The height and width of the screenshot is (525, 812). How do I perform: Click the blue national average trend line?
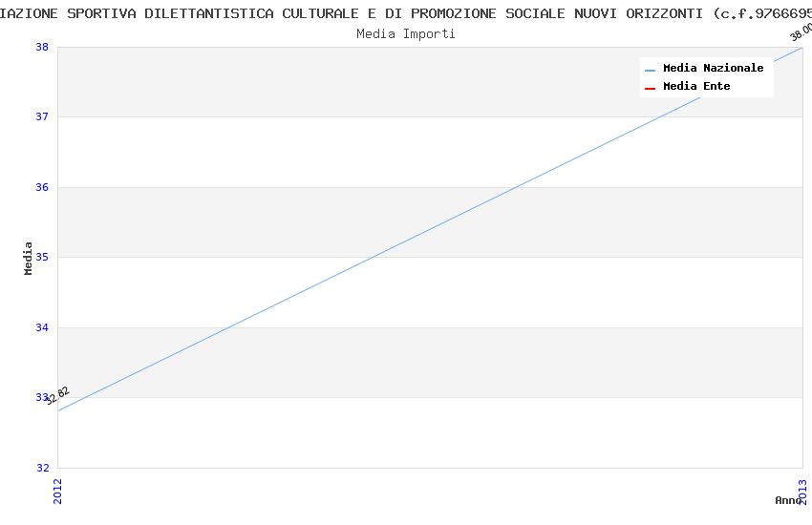(x=430, y=229)
